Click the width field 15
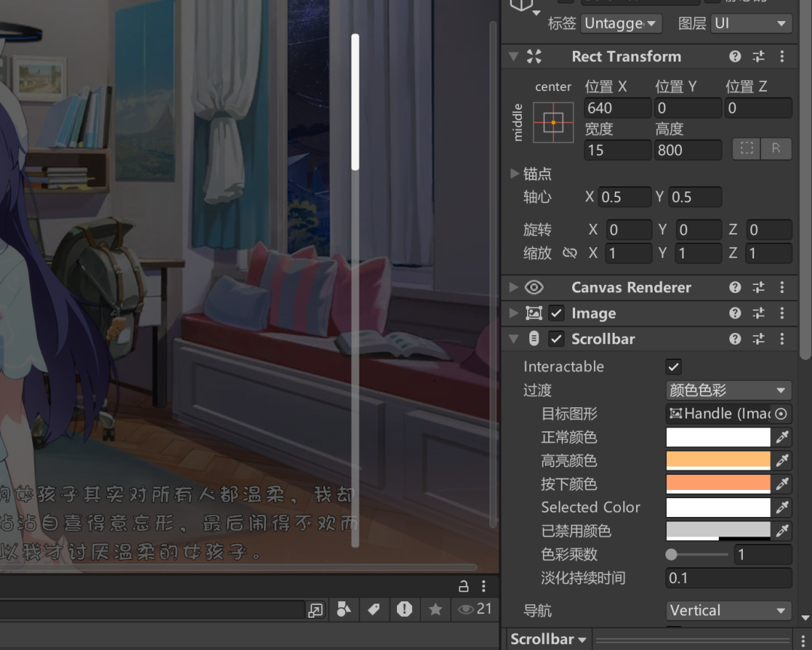812x650 pixels. [617, 150]
